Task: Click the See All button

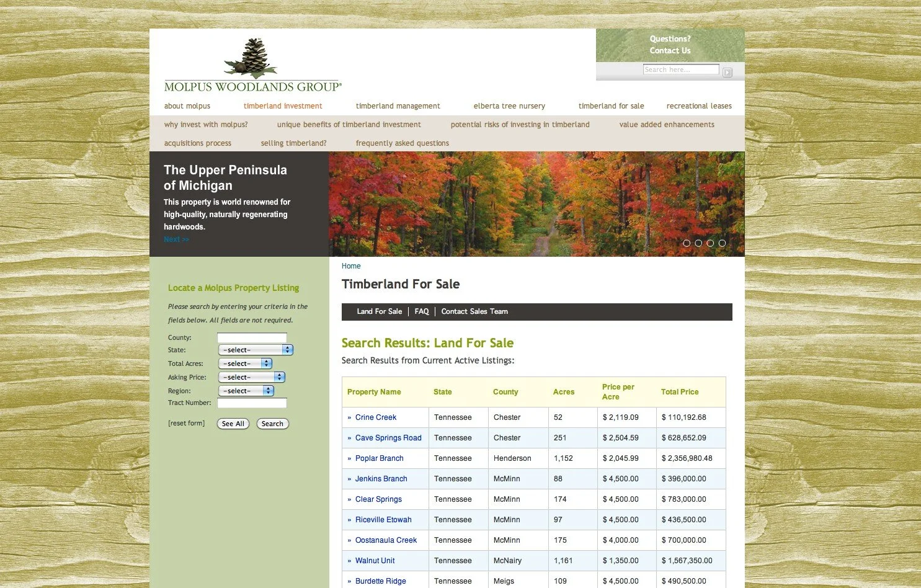Action: (x=233, y=424)
